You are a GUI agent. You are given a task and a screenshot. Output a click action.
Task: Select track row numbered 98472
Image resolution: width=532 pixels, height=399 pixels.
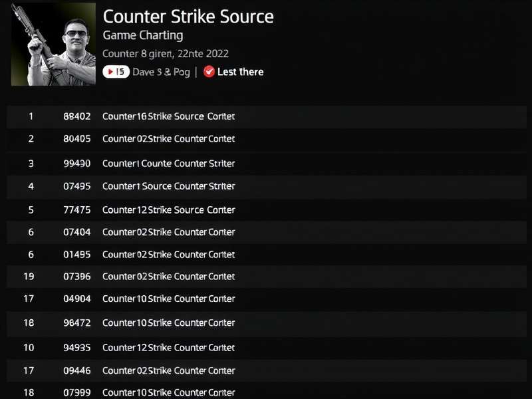point(267,323)
